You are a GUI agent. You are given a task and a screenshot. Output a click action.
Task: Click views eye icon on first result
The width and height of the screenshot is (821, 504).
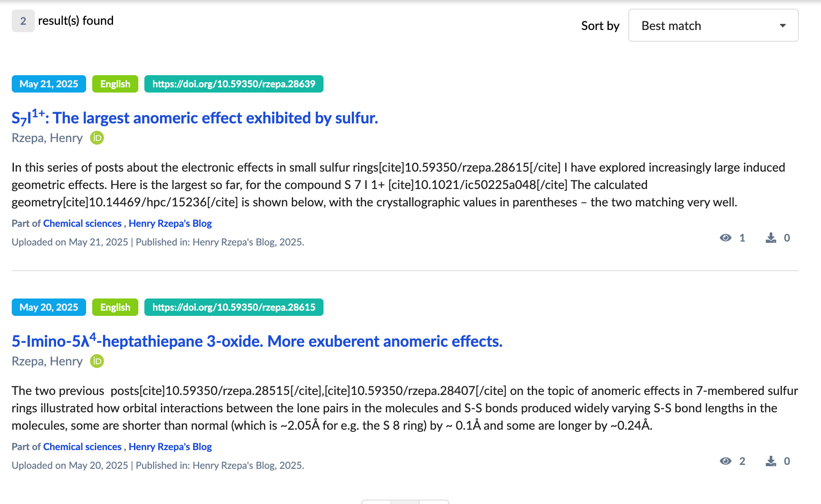pyautogui.click(x=725, y=238)
